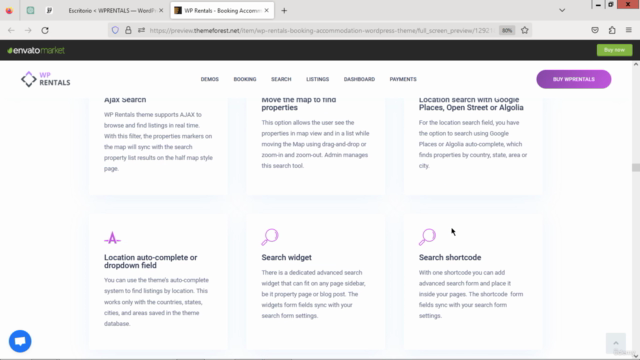The height and width of the screenshot is (360, 640).
Task: Go back to the previous page
Action: 11,30
